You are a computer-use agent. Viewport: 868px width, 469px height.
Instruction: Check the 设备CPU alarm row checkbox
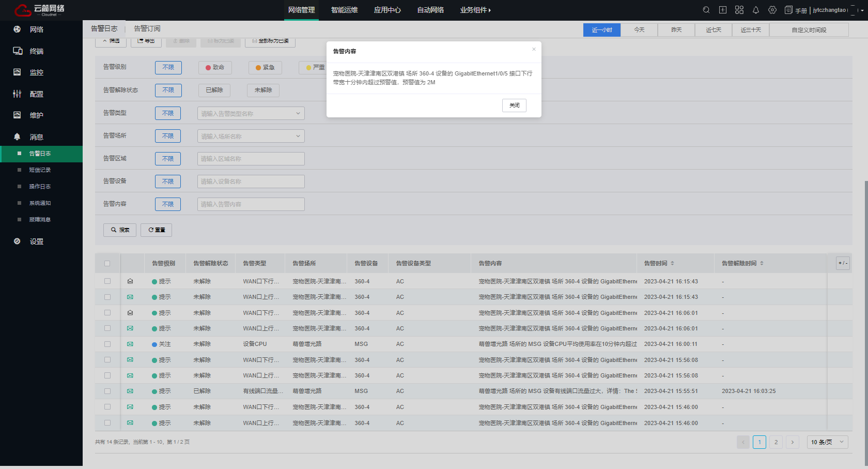(x=107, y=344)
